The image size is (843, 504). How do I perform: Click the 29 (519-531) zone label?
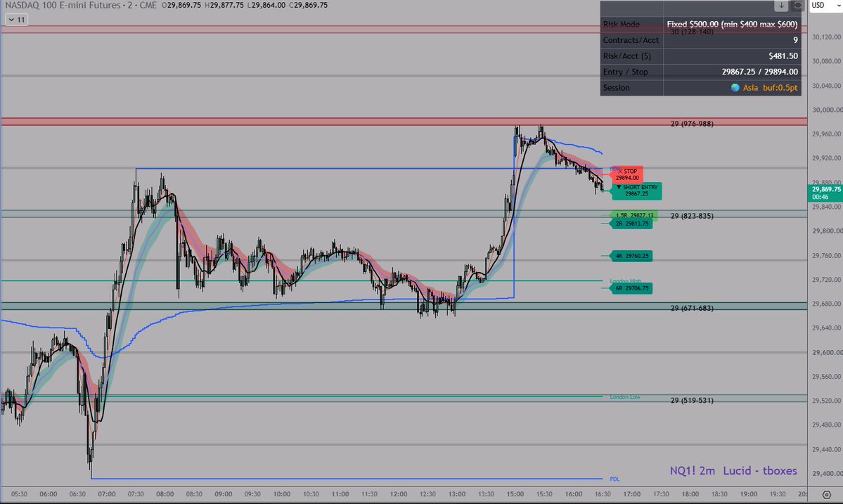click(x=692, y=401)
